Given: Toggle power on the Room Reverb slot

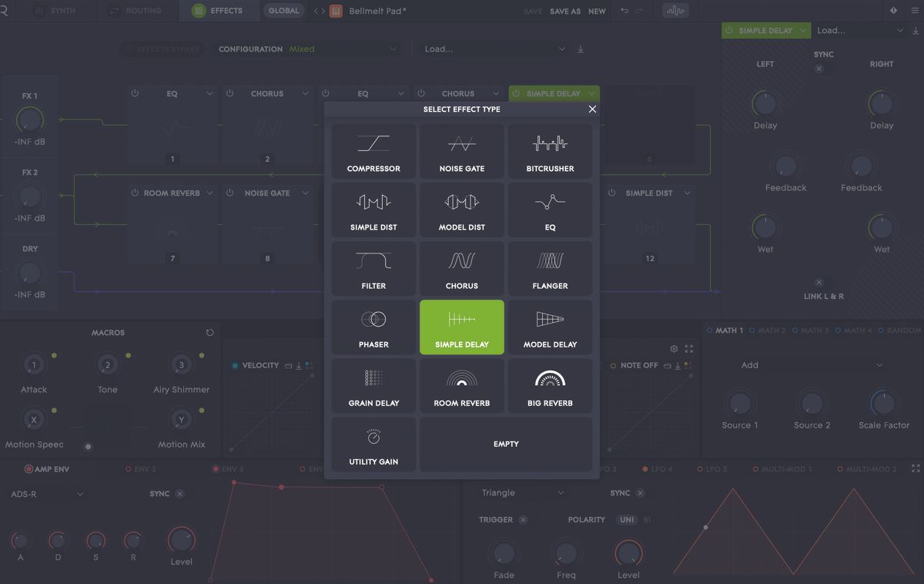Looking at the screenshot, I should 136,193.
